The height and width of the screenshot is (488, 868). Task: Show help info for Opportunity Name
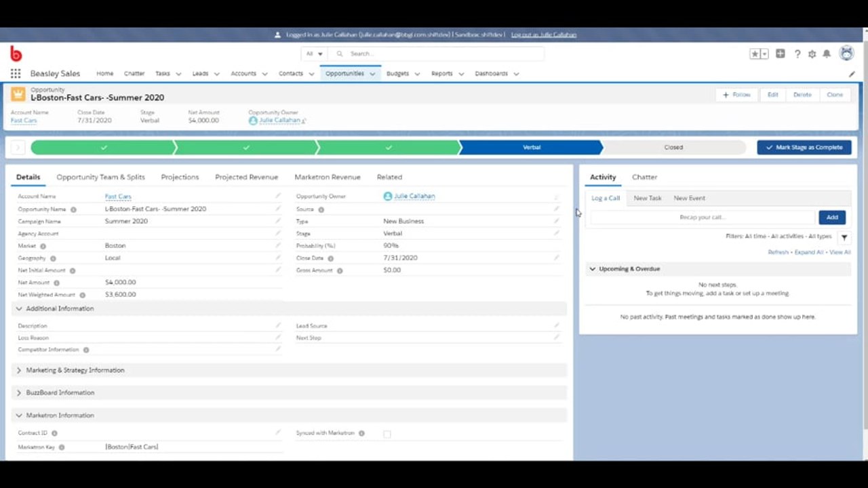click(x=73, y=209)
